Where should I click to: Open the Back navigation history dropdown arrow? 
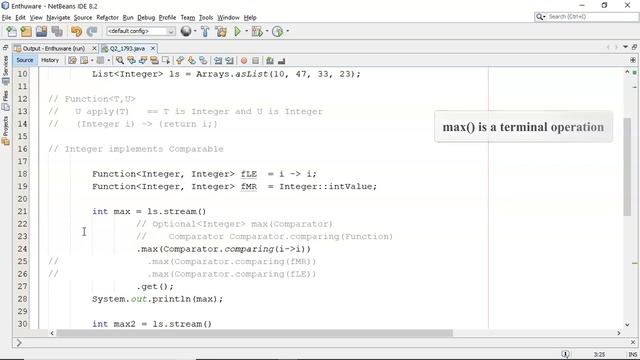pyautogui.click(x=91, y=60)
